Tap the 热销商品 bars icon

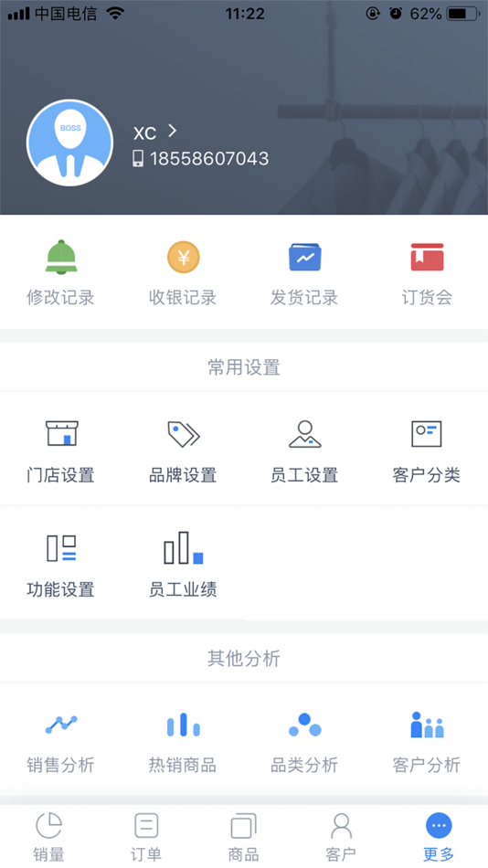184,724
